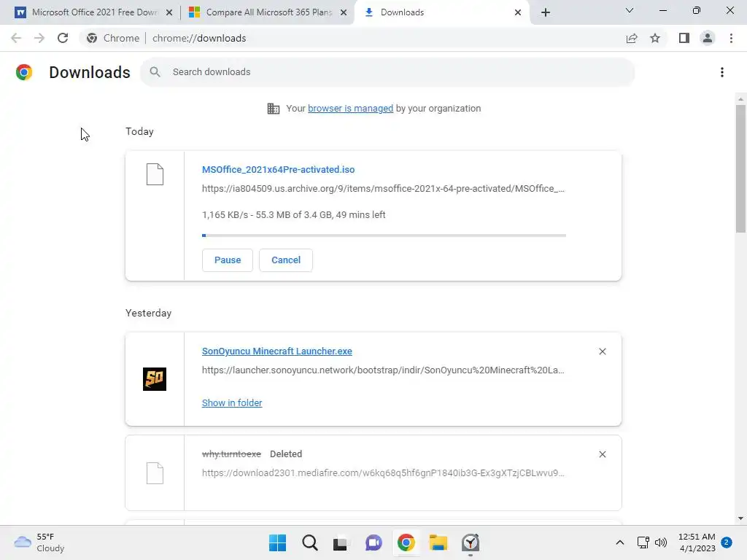Image resolution: width=747 pixels, height=560 pixels.
Task: Click the MSOffice download progress bar
Action: tap(384, 236)
